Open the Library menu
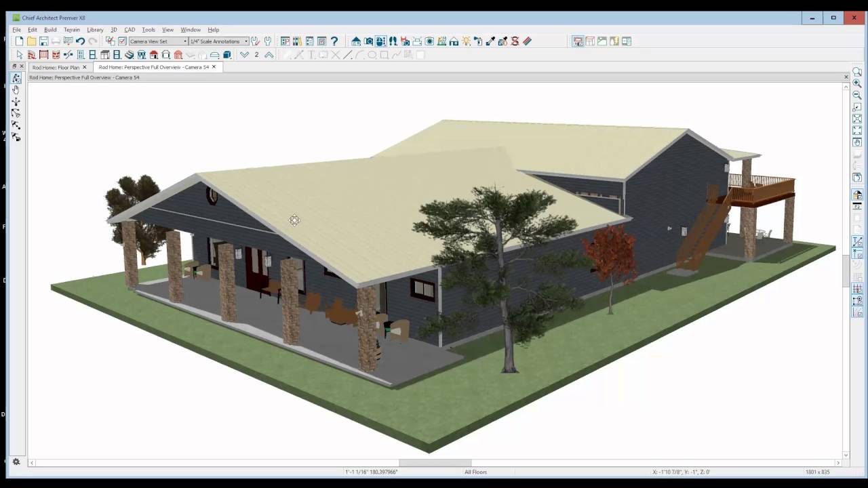Image resolution: width=868 pixels, height=488 pixels. [95, 30]
